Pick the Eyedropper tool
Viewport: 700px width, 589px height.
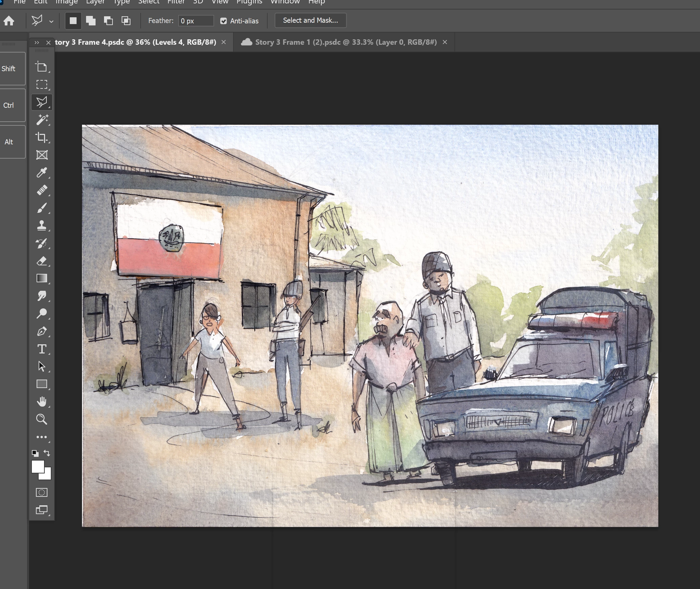click(42, 172)
